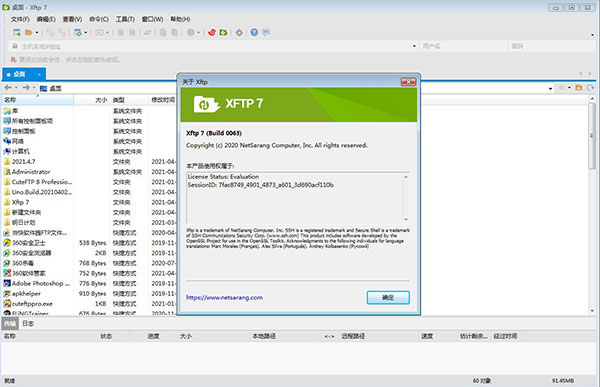
Task: Sort by the 名称 column header
Action: [x=38, y=100]
